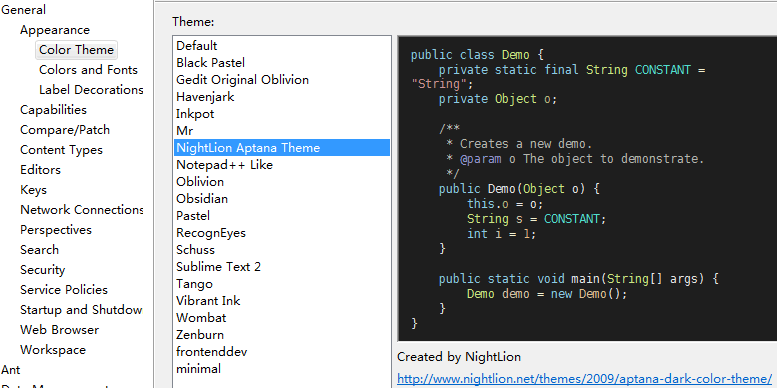Open Compare/Patch preferences
Screen dimensions: 777x388
[65, 130]
